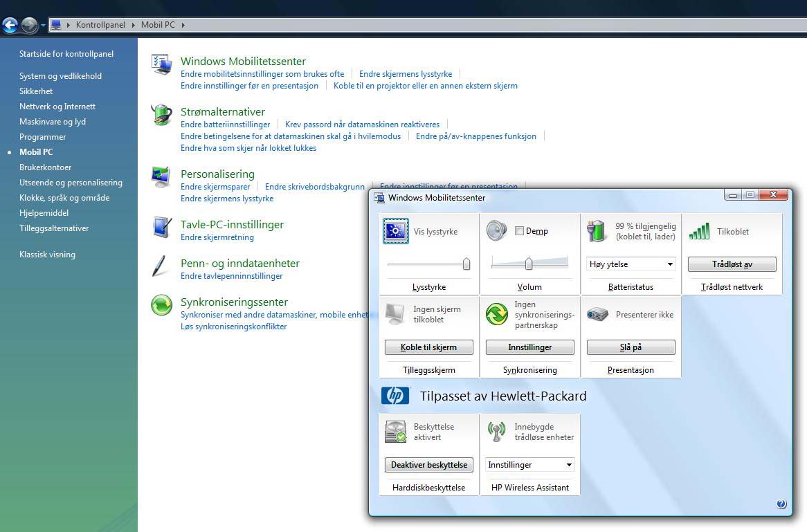The width and height of the screenshot is (807, 532).
Task: Open Koble til en projektor link
Action: (x=426, y=86)
